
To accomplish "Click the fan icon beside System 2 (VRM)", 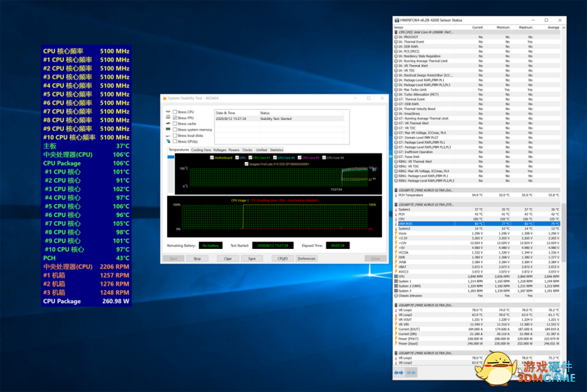I will (396, 286).
